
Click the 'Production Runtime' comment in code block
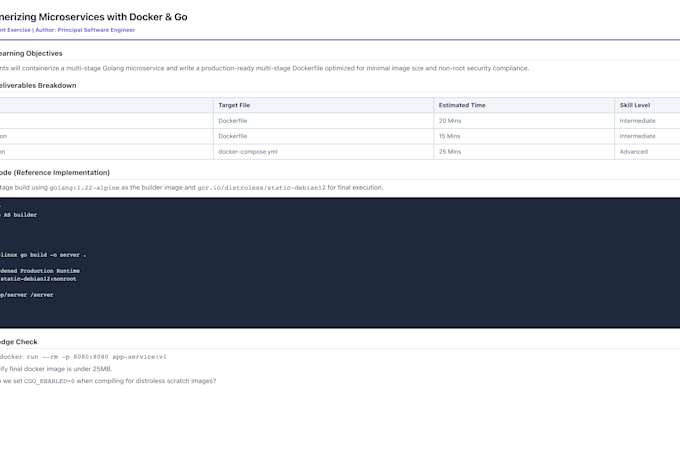40,271
